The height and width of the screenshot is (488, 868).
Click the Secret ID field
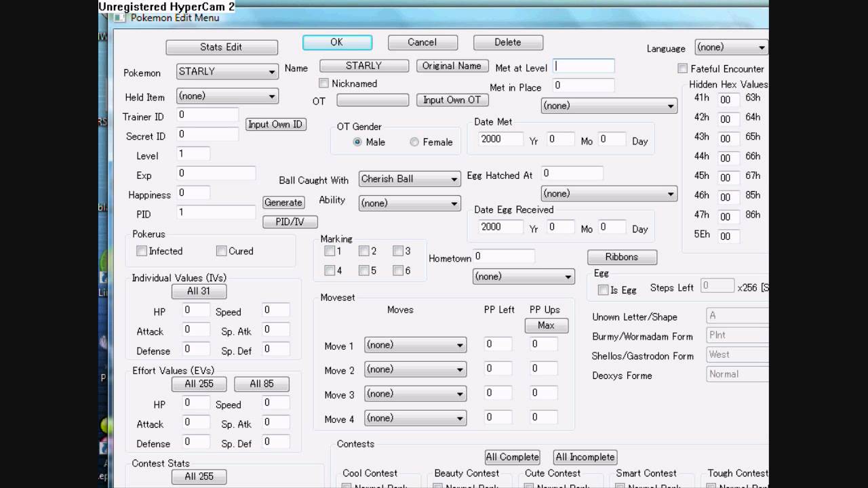point(208,134)
